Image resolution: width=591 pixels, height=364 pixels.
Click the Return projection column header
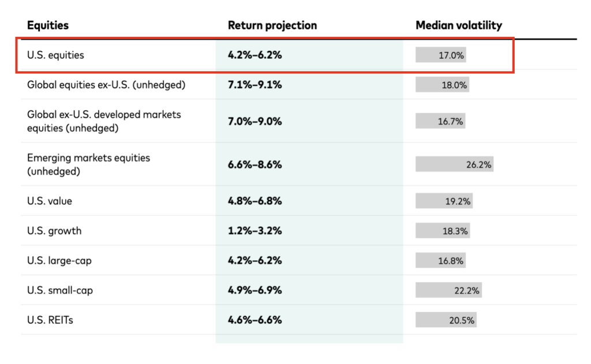(272, 25)
